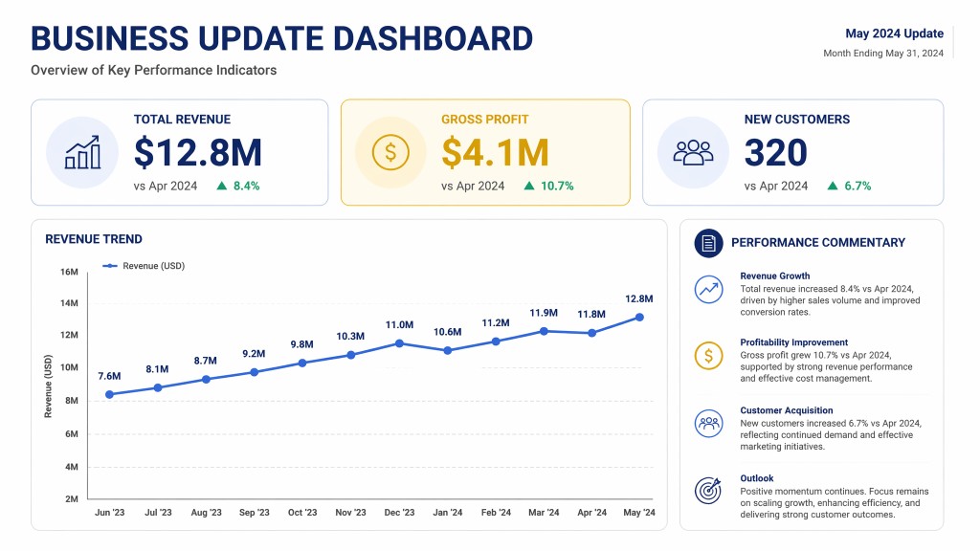Screen dimensions: 980x551
Task: Select the Oct '23 data point on chart
Action: tap(302, 363)
